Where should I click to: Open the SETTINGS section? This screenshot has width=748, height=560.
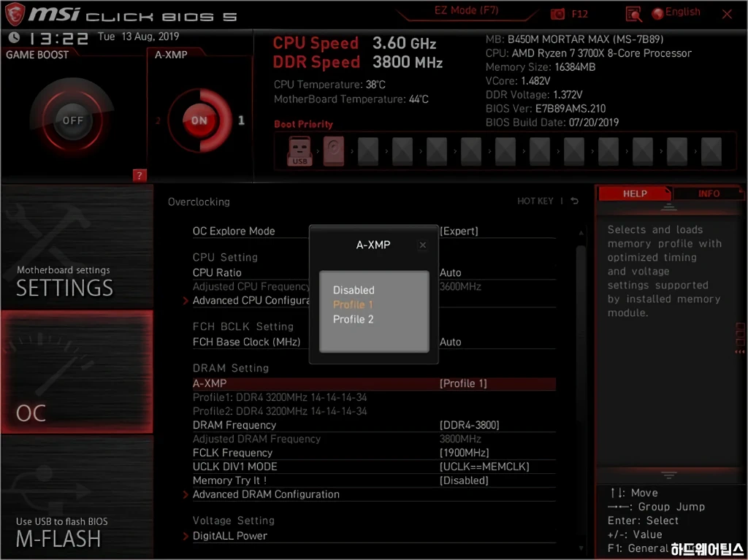point(77,247)
